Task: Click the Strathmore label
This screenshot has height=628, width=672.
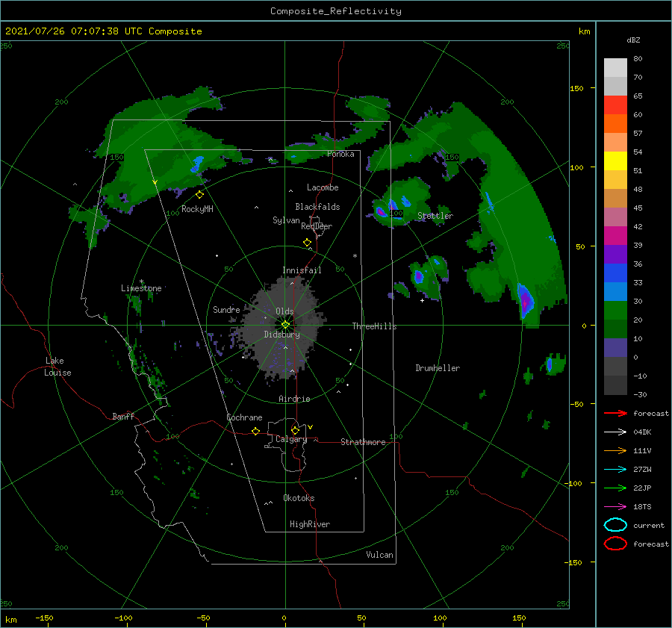Action: [363, 442]
